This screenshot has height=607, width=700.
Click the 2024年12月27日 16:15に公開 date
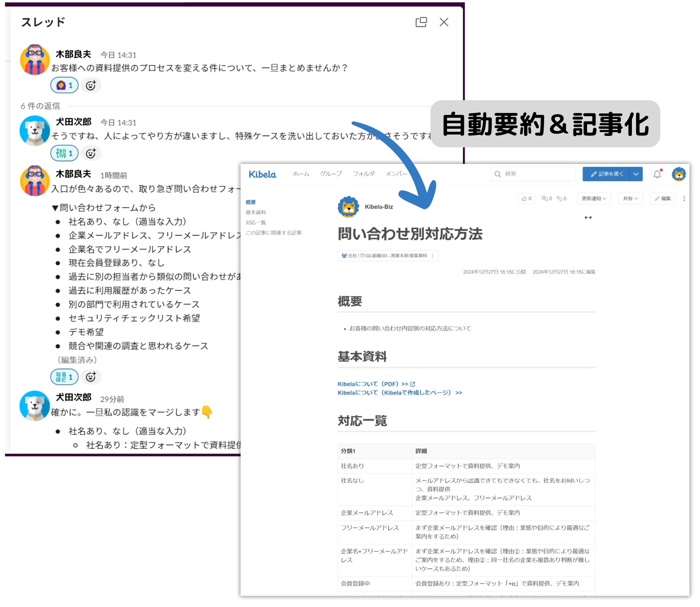click(x=494, y=272)
